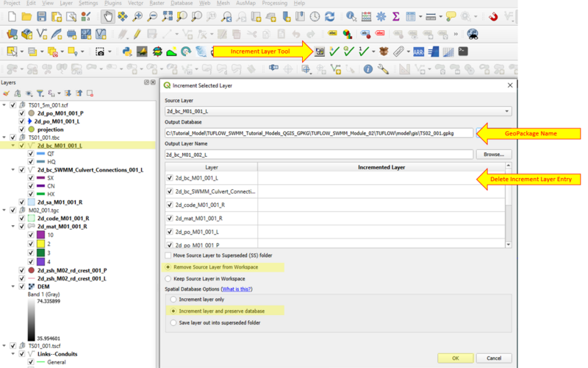Uncheck 2d_mat_M01_001_R in the increment table
The image size is (588, 368).
171,218
